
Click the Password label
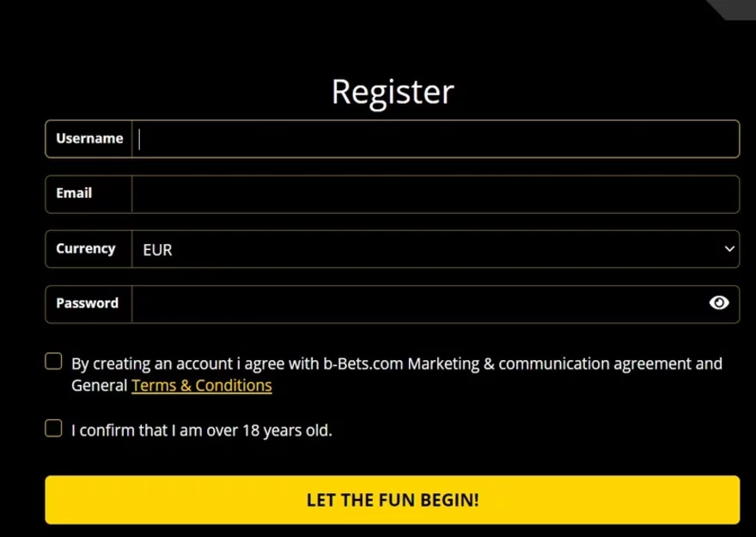tap(88, 303)
